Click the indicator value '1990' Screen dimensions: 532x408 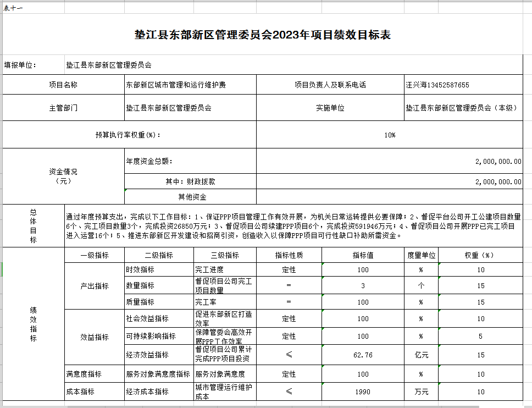point(363,392)
